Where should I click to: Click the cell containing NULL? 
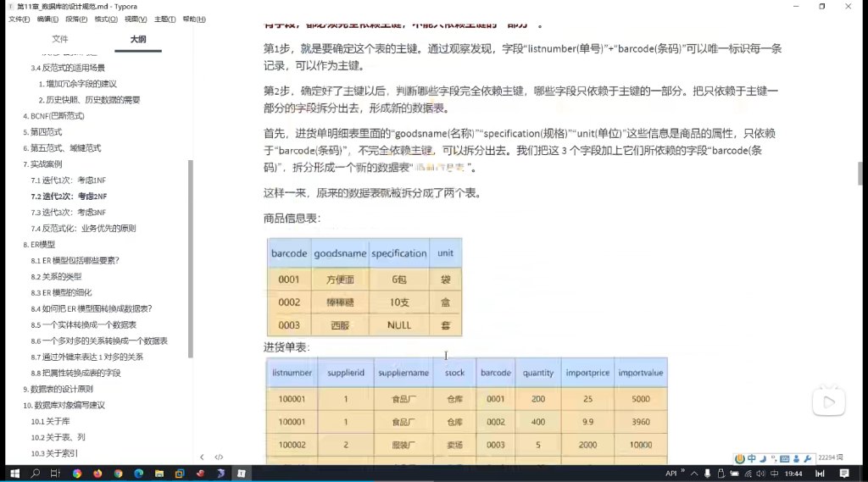(399, 325)
